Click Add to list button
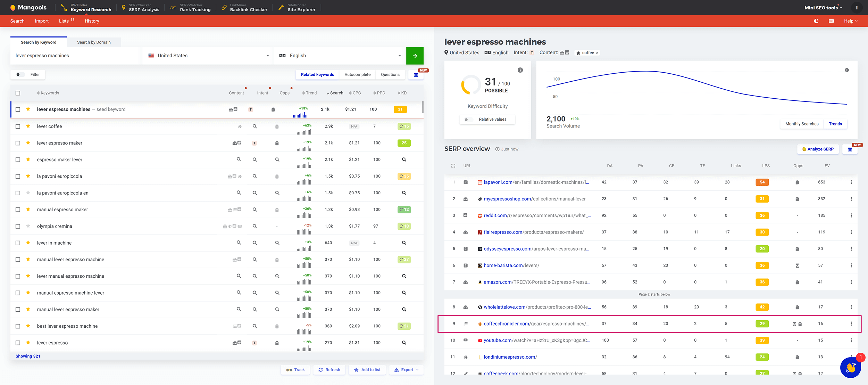This screenshot has height=385, width=868. click(x=367, y=370)
